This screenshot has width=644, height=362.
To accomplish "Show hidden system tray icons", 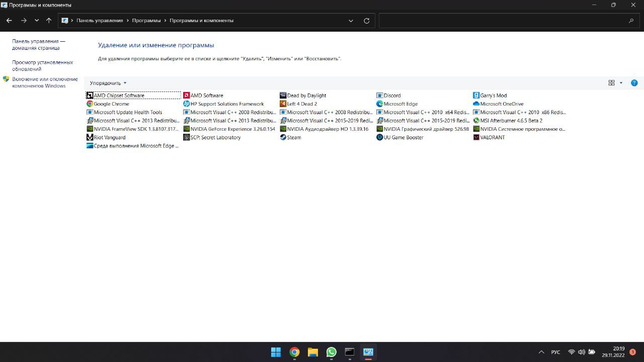I will tap(541, 352).
